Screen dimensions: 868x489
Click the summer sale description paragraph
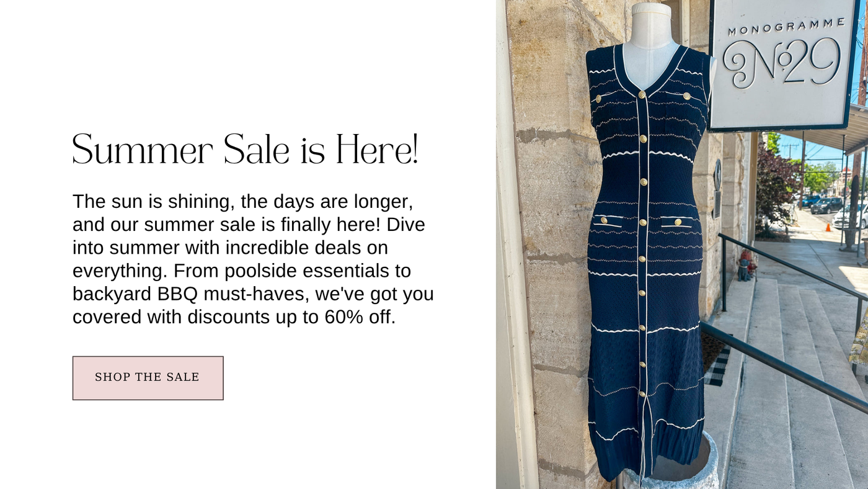tap(253, 259)
